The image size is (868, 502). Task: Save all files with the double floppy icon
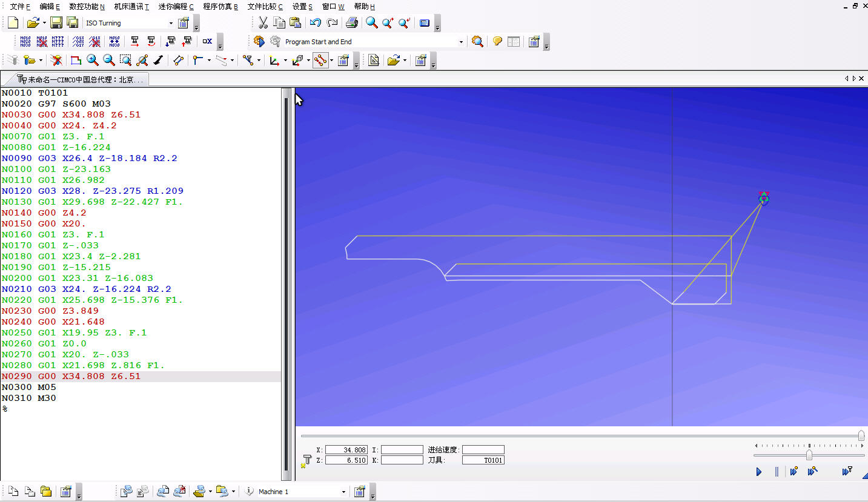click(x=73, y=23)
